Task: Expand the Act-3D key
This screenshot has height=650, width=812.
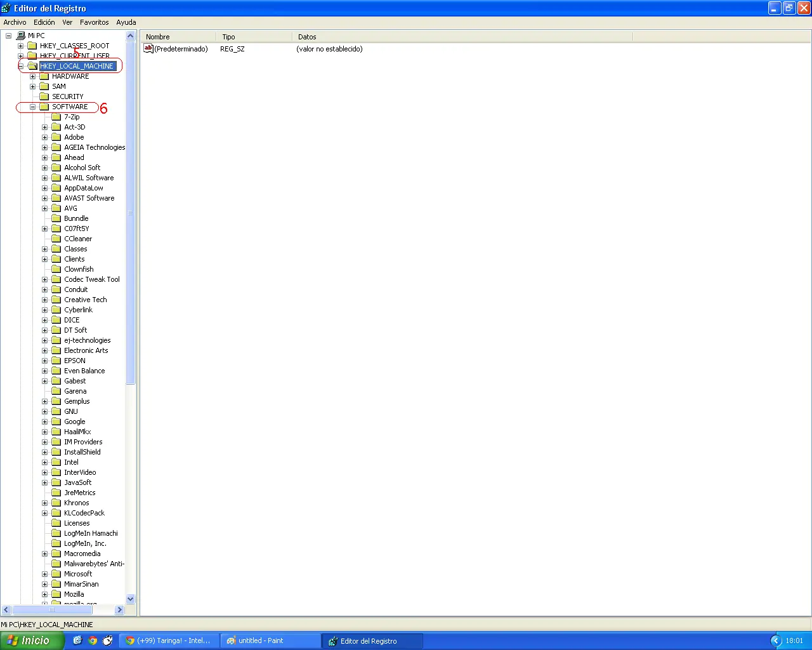Action: pyautogui.click(x=45, y=127)
